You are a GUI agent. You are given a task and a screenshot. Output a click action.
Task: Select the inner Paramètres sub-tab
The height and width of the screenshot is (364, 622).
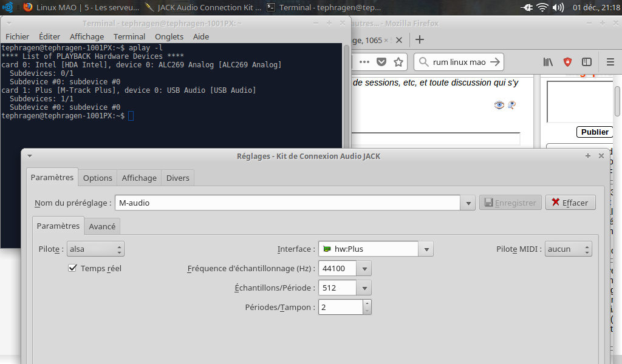pyautogui.click(x=58, y=226)
